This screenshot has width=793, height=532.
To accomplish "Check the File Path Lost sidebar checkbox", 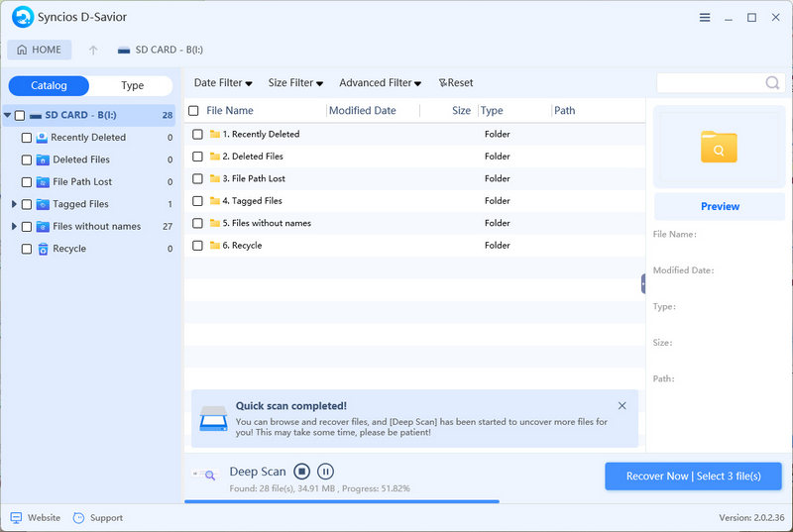I will 27,182.
